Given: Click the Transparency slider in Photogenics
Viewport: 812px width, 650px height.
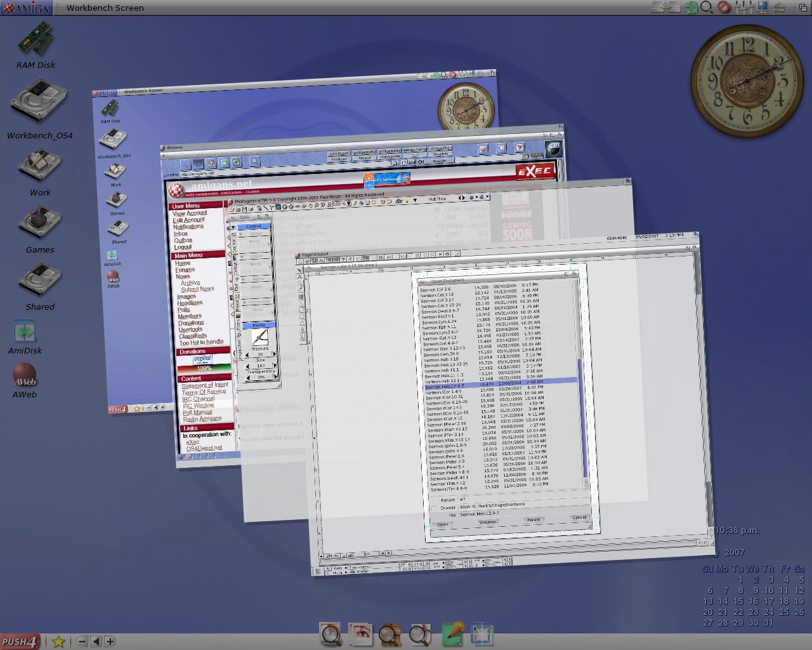Looking at the screenshot, I should click(261, 377).
